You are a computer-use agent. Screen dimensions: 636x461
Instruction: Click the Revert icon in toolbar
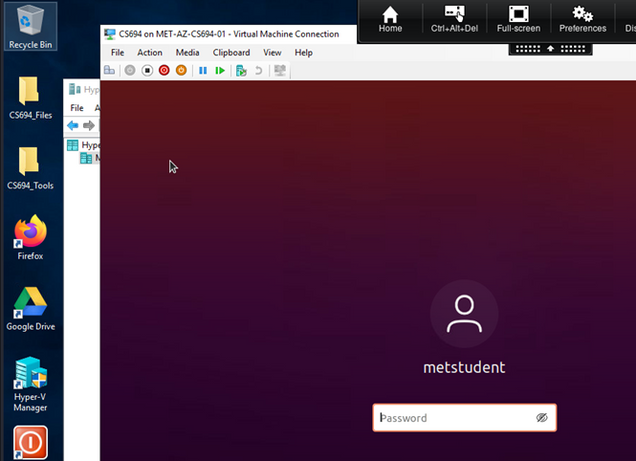(259, 71)
